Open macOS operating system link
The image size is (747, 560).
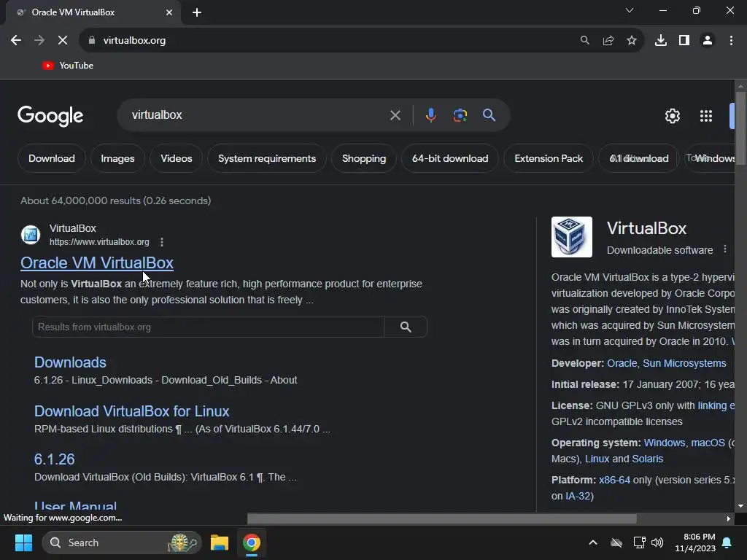[708, 443]
